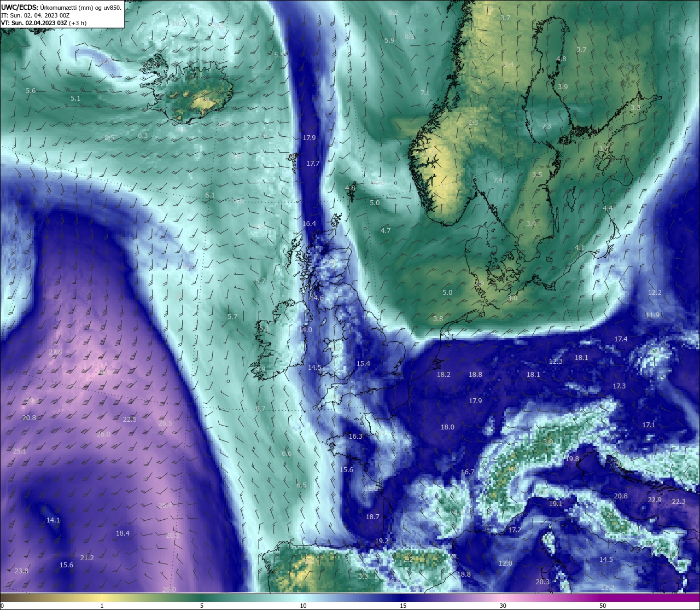The image size is (700, 610).
Task: Click the 17.1 value on the map
Action: pyautogui.click(x=649, y=425)
